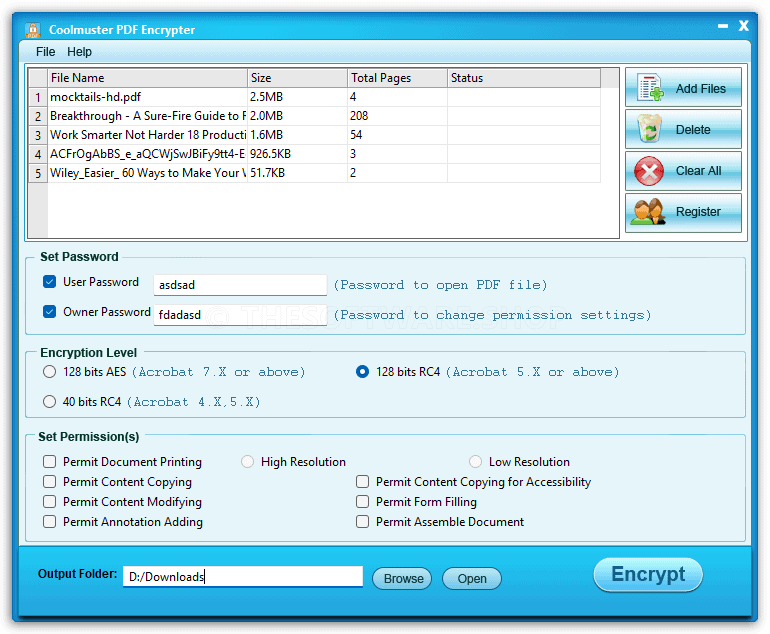Uncheck the Owner Password checkbox
Image resolution: width=770 pixels, height=634 pixels.
click(x=50, y=311)
